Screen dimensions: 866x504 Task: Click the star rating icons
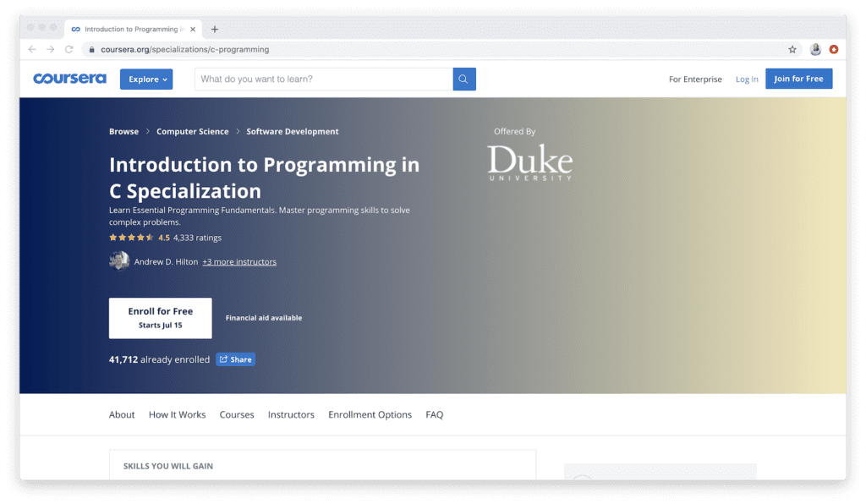pyautogui.click(x=131, y=238)
